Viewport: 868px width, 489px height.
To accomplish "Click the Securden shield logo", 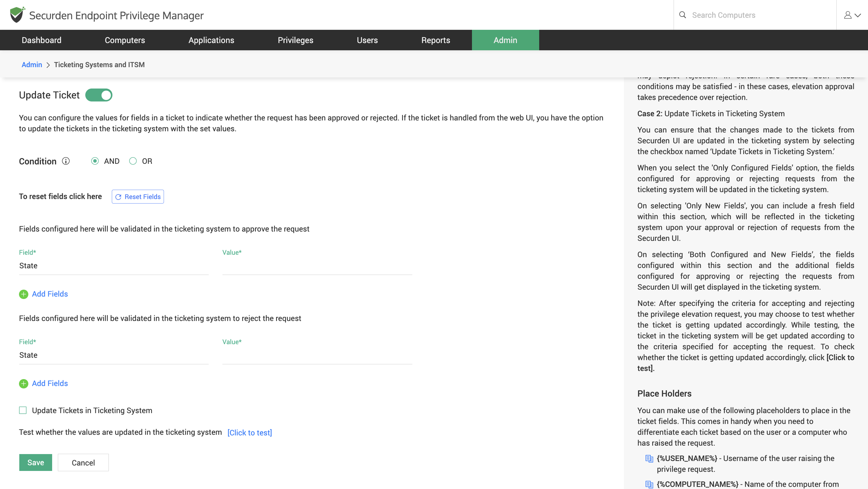I will pyautogui.click(x=17, y=15).
